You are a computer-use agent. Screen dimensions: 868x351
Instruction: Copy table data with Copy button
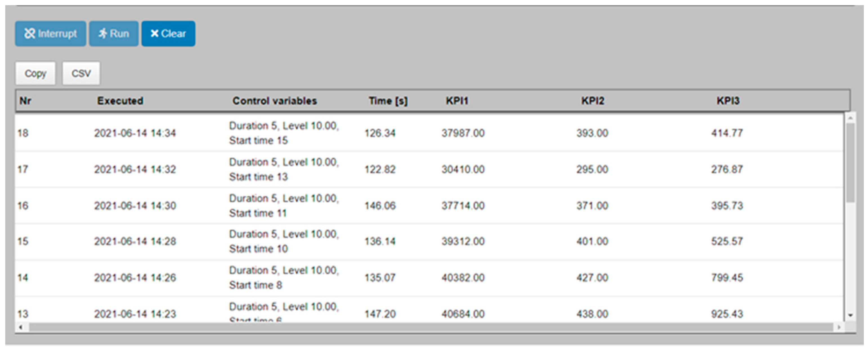(35, 73)
